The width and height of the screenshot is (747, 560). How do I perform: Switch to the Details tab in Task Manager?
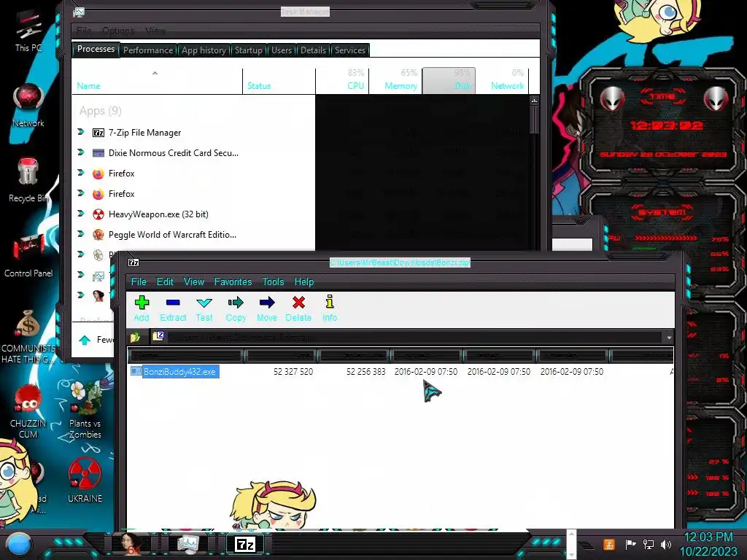click(313, 50)
